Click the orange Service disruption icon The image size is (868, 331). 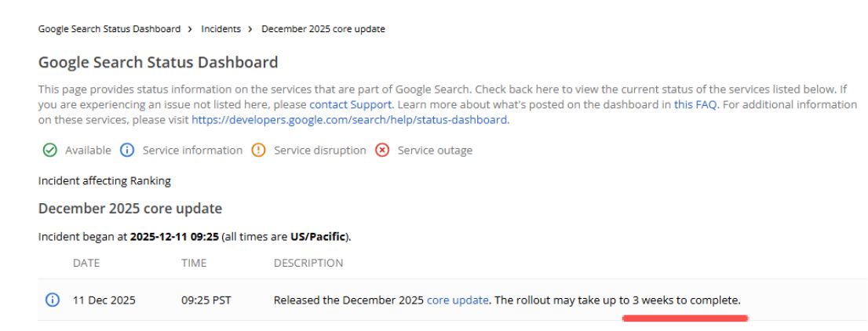(258, 150)
